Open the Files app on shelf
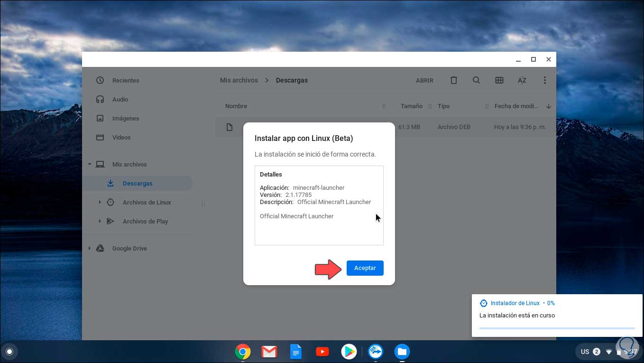Screen dimensions: 644x363 coord(402,352)
